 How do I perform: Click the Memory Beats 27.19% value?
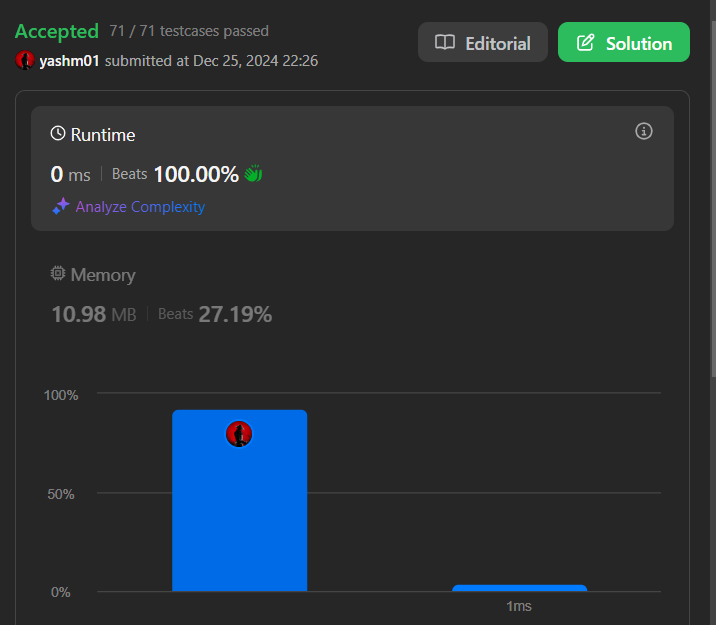pos(235,314)
